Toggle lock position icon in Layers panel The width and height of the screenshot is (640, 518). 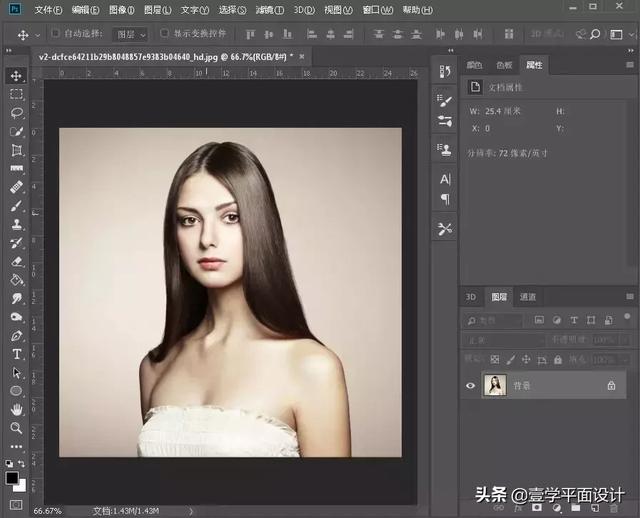point(526,360)
